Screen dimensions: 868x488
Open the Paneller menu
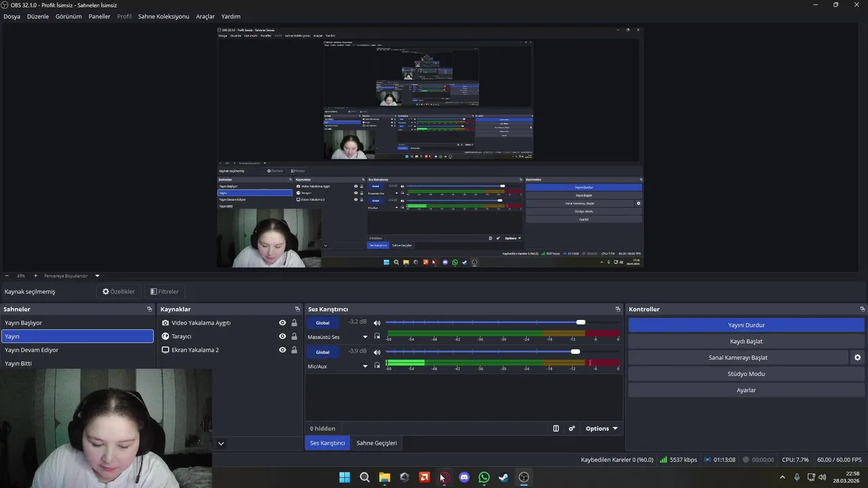(99, 16)
